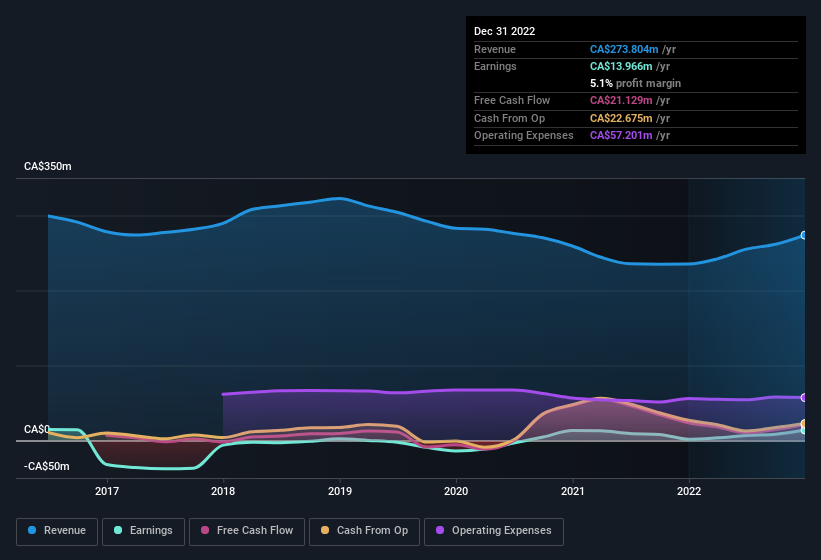This screenshot has width=821, height=560.
Task: Click the 2019 x-axis label
Action: click(x=340, y=491)
